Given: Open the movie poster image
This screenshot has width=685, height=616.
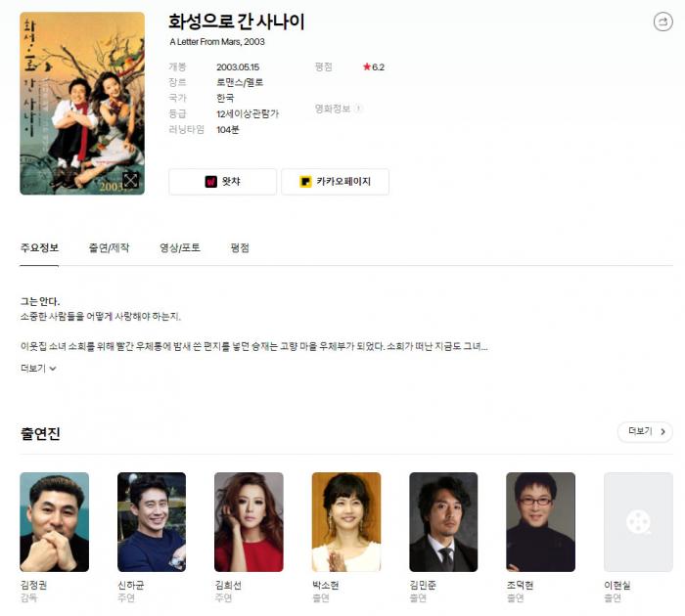Looking at the screenshot, I should click(x=82, y=104).
